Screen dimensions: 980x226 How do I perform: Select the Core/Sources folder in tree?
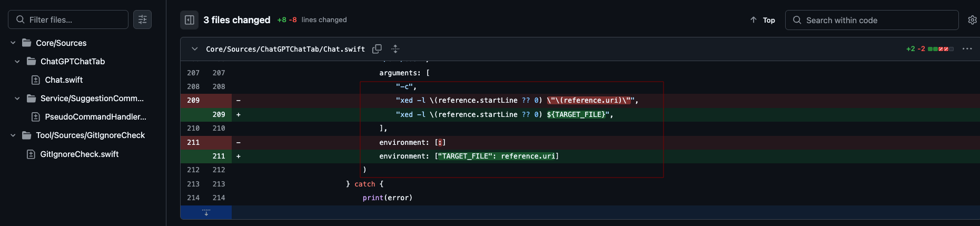tap(61, 43)
